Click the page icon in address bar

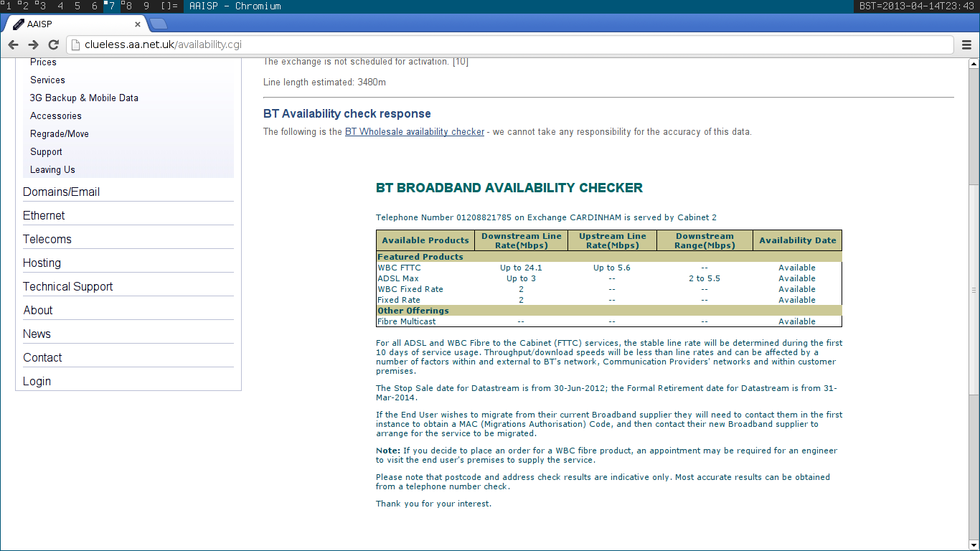point(76,44)
